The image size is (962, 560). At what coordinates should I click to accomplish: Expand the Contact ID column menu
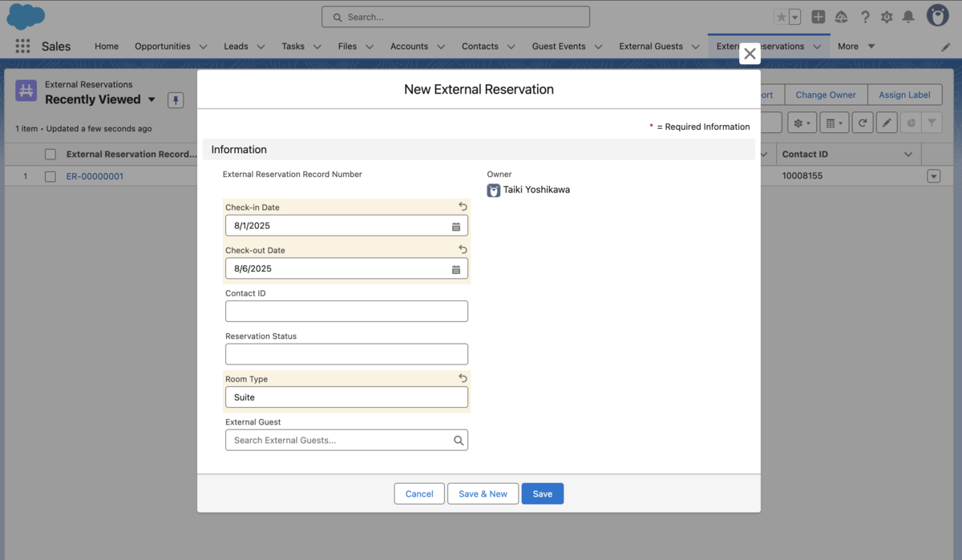(908, 155)
